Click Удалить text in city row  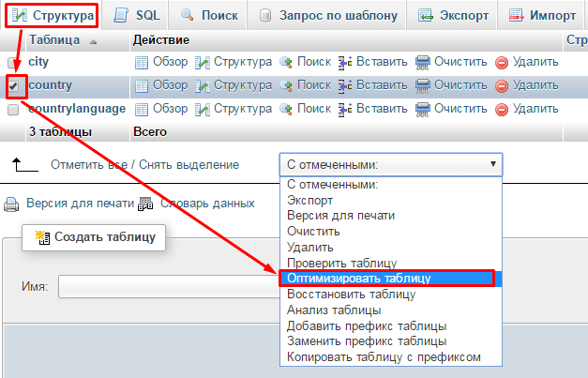coord(535,62)
